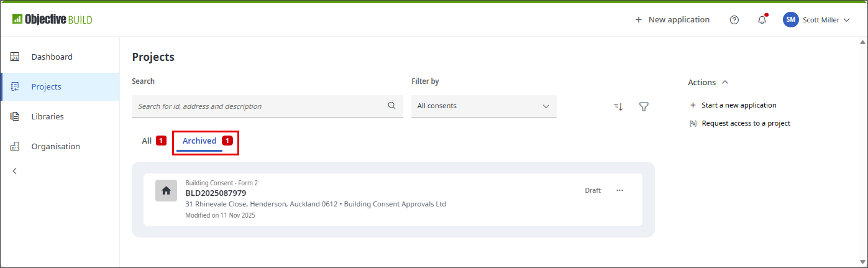Image resolution: width=868 pixels, height=268 pixels.
Task: Click Request access to a project
Action: tap(746, 123)
